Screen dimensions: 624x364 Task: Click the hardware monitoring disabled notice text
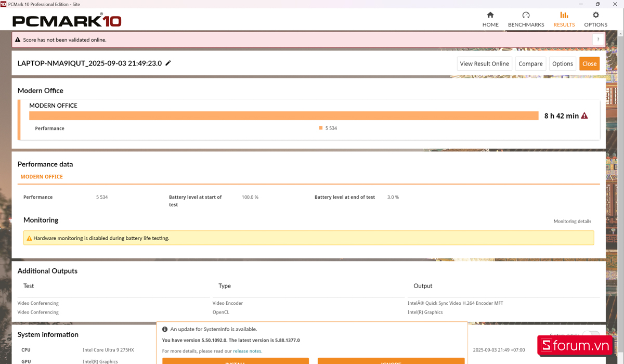coord(101,238)
